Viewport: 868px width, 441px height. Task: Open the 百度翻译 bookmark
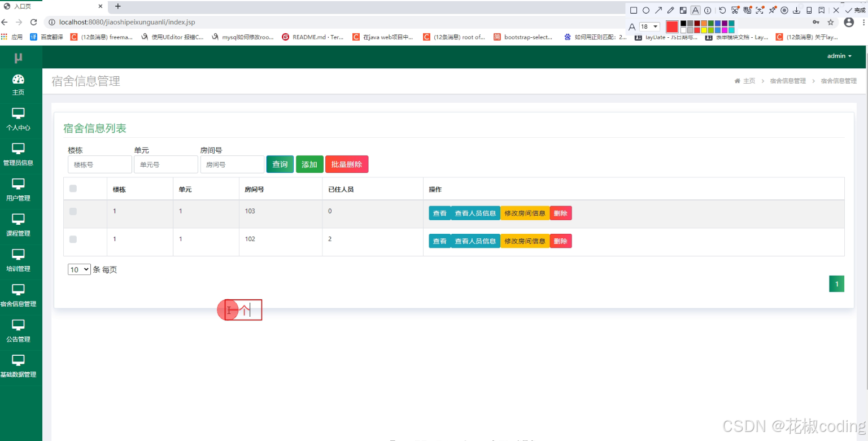pos(46,37)
